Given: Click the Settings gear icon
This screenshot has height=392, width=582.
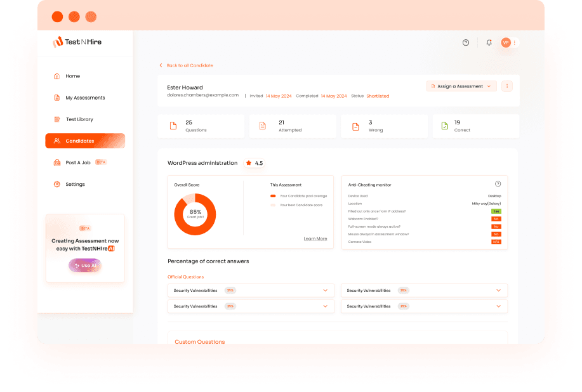Looking at the screenshot, I should click(56, 185).
